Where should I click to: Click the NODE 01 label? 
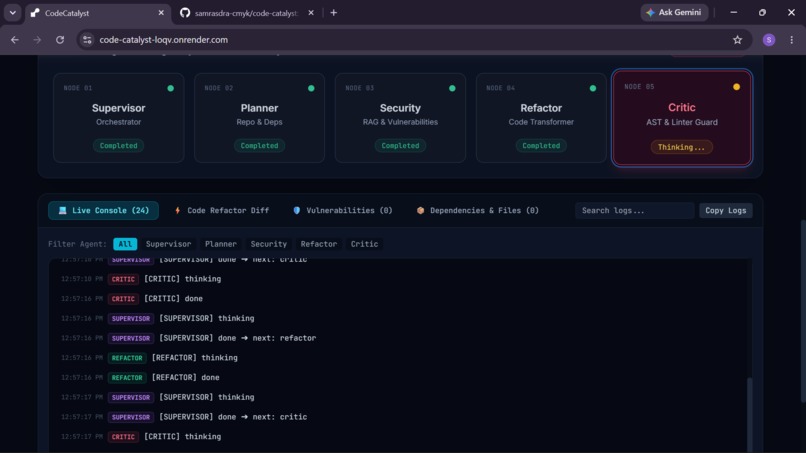click(78, 88)
